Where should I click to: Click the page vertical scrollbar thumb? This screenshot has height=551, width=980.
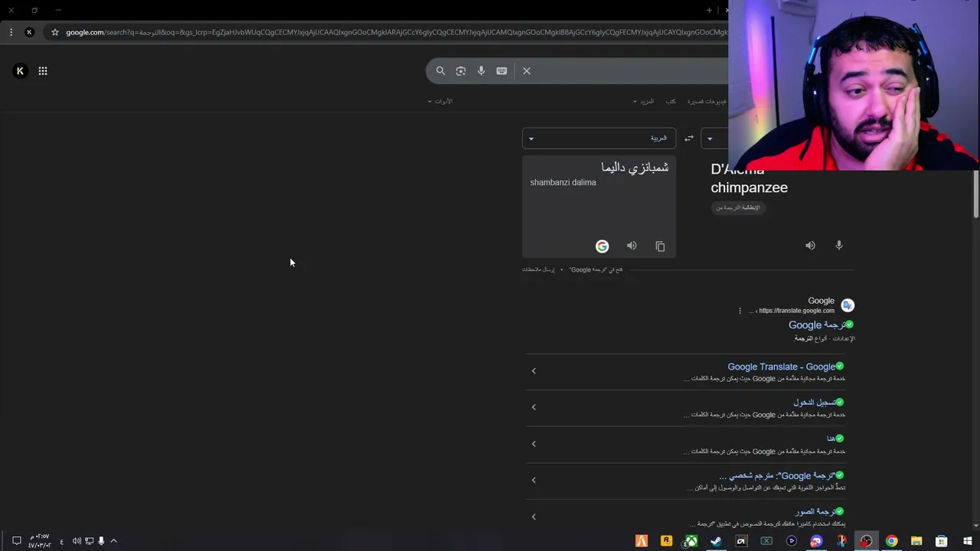pos(975,194)
